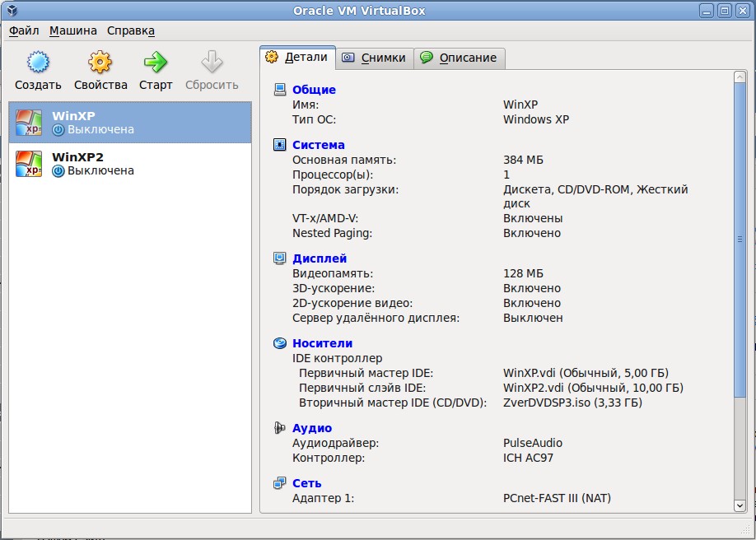
Task: Click the "ICH AC97" controller value
Action: [x=528, y=458]
